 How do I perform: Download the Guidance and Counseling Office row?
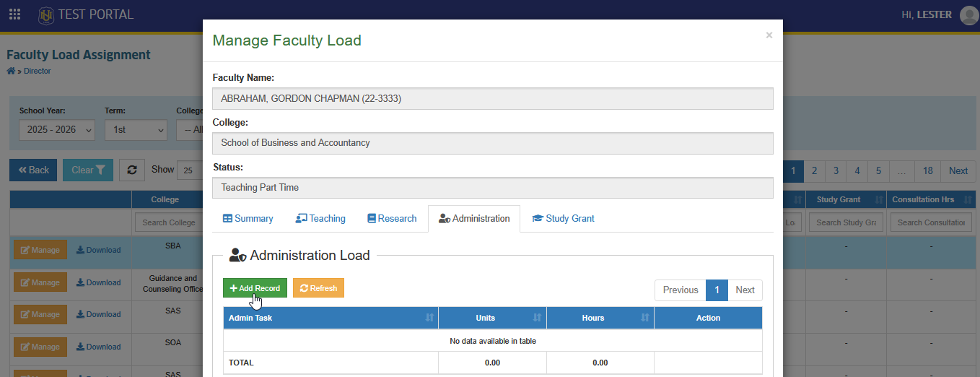point(99,282)
